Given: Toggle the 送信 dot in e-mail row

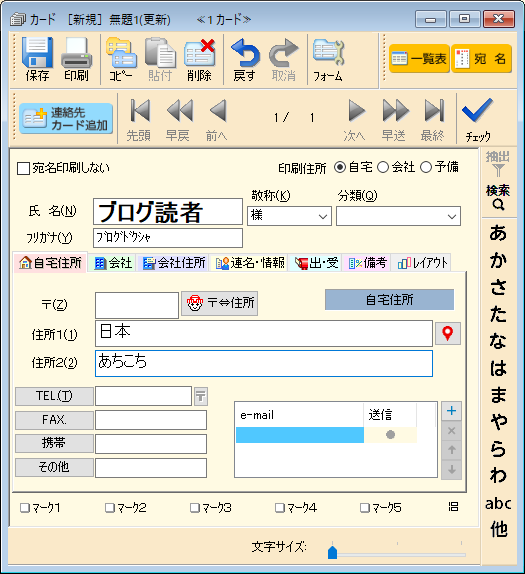Looking at the screenshot, I should pos(390,435).
